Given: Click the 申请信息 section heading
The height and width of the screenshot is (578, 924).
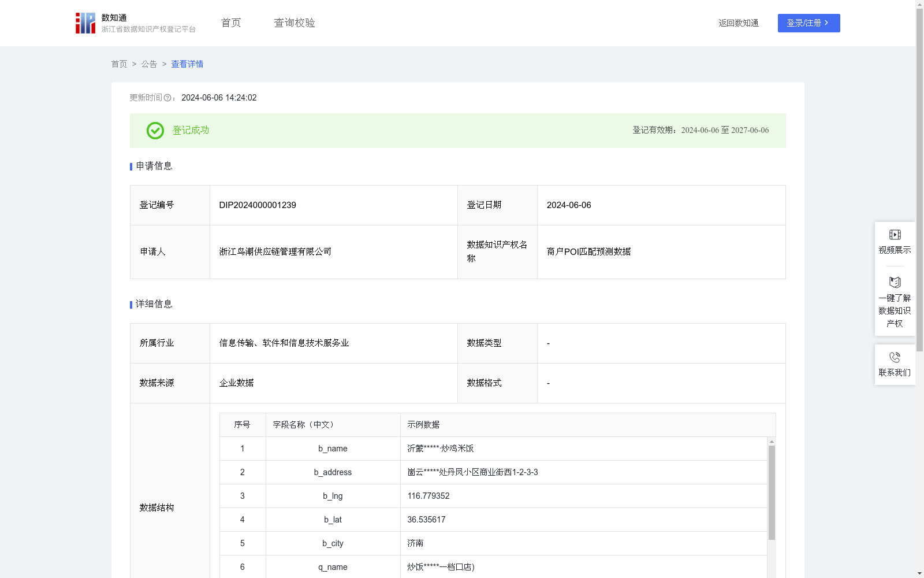Looking at the screenshot, I should 154,166.
